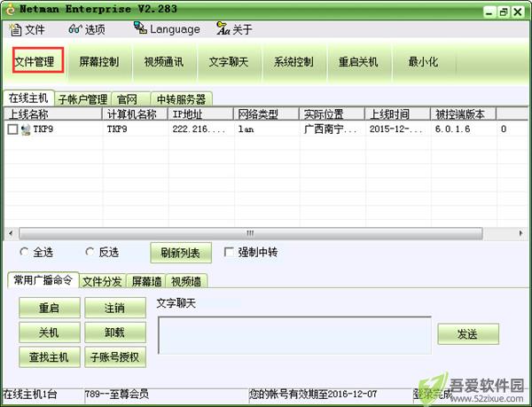Image resolution: width=532 pixels, height=407 pixels.
Task: Switch to the 中转服务器 tab
Action: pyautogui.click(x=182, y=99)
